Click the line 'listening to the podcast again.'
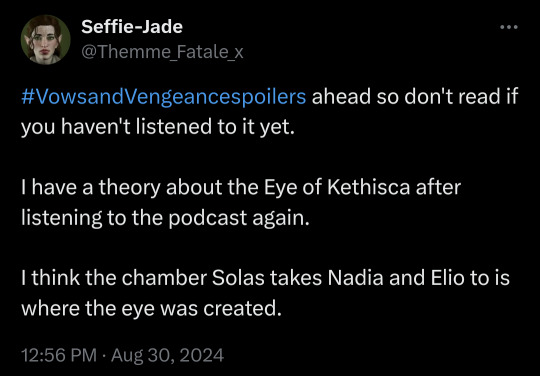The image size is (540, 376). coord(165,218)
